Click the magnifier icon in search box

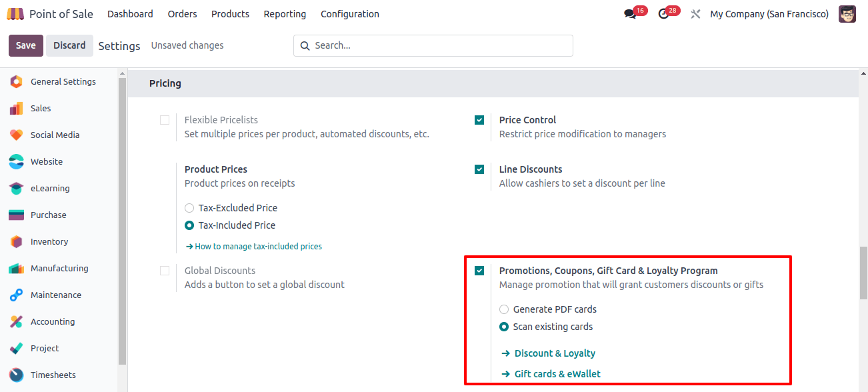305,45
